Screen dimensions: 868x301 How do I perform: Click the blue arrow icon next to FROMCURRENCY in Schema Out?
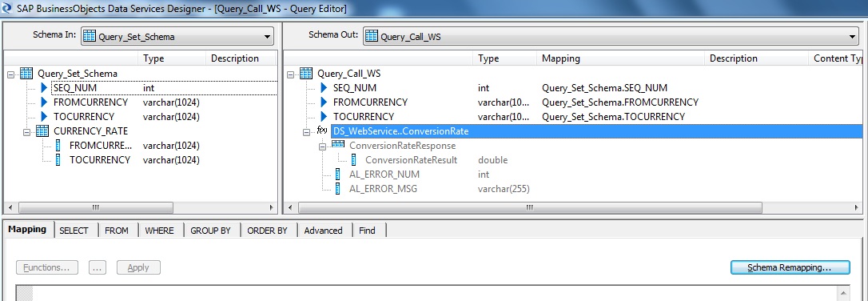325,102
